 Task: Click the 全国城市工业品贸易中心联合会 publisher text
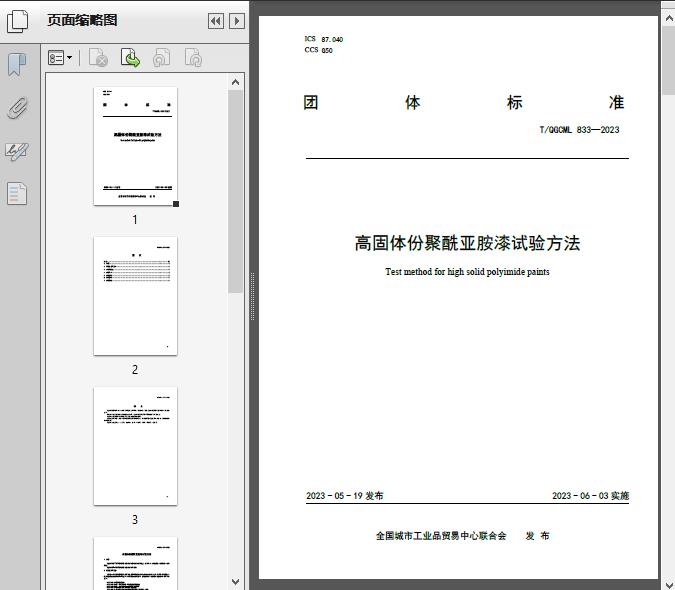[441, 536]
